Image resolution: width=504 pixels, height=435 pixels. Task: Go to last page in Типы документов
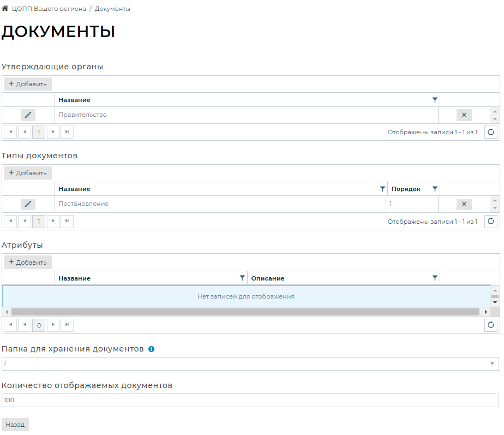[67, 221]
